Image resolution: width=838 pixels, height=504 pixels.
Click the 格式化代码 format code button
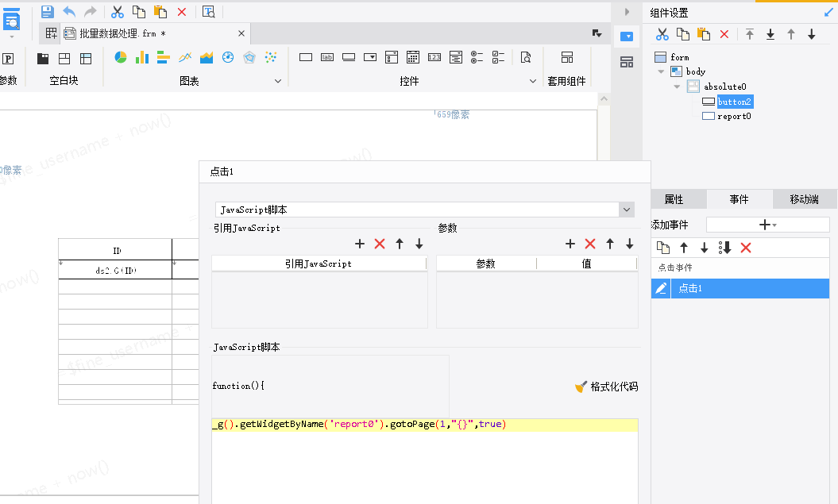pyautogui.click(x=607, y=387)
